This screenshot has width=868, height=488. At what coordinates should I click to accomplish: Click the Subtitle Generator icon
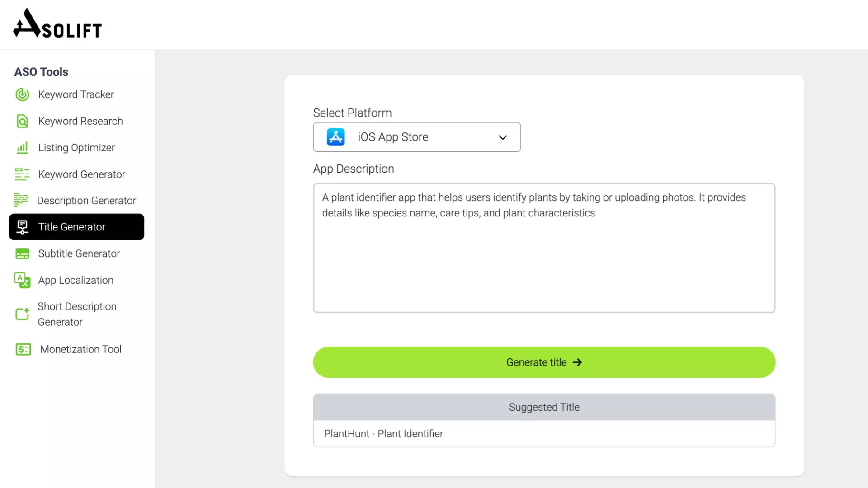pyautogui.click(x=22, y=253)
